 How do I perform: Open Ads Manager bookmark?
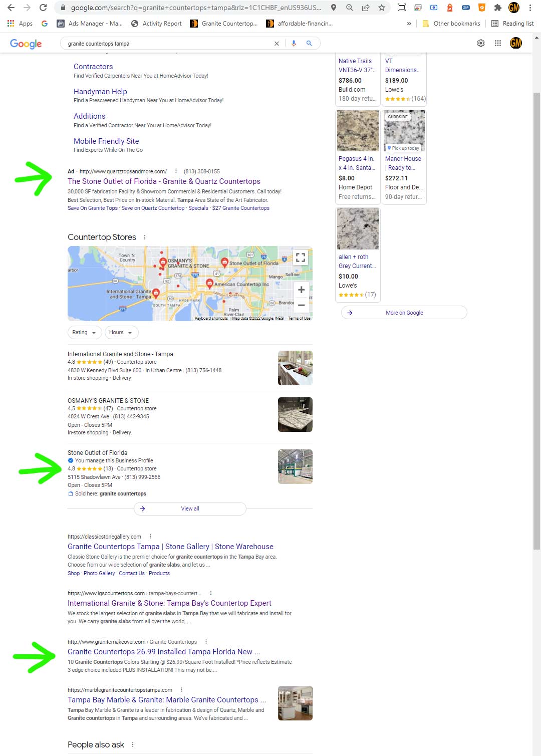(90, 24)
